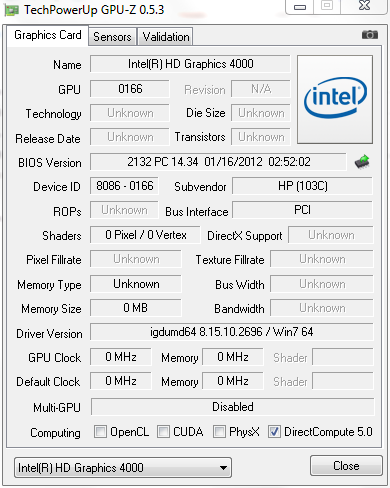Click the Bandwidth Unknown field
The height and width of the screenshot is (488, 390).
(x=322, y=308)
